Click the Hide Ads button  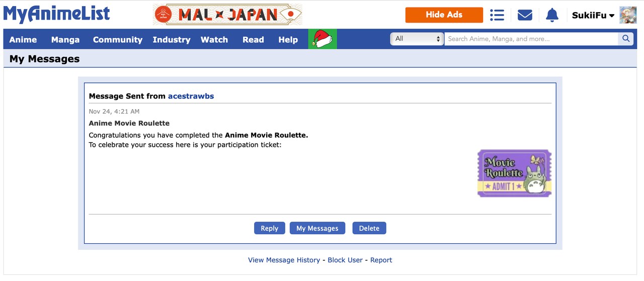click(x=444, y=15)
